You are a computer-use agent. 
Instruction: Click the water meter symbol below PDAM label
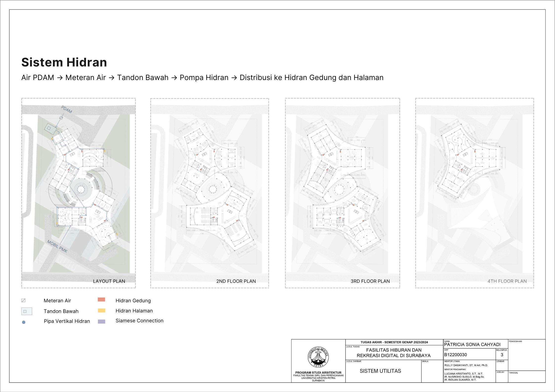[61, 118]
